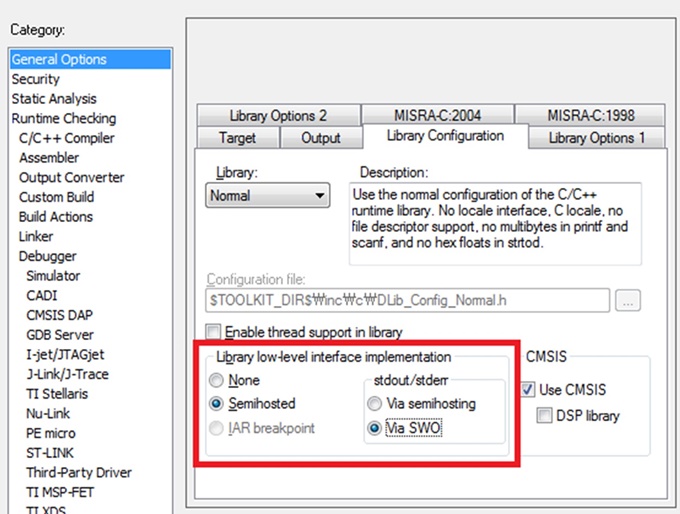
Task: Enable thread support in library checkbox
Action: point(213,332)
